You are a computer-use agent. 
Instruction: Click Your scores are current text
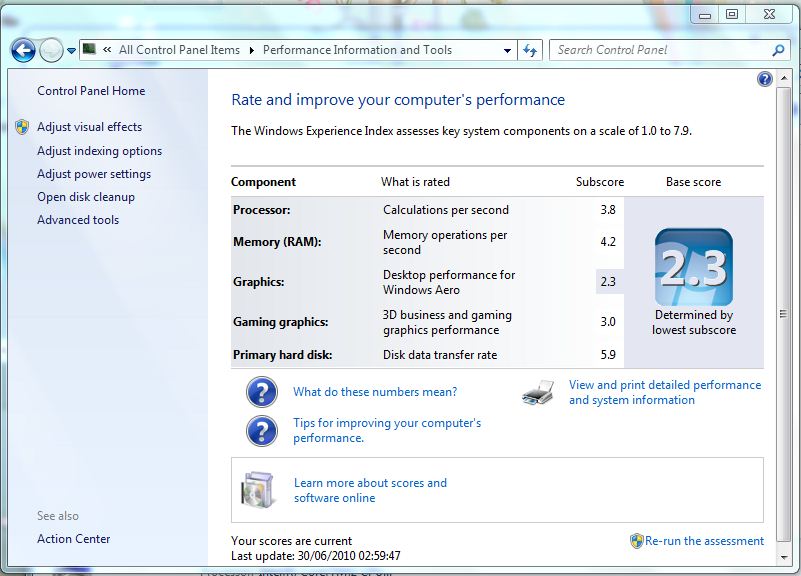click(291, 541)
